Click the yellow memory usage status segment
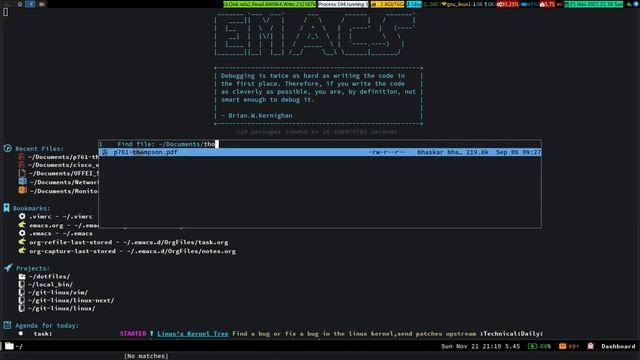The width and height of the screenshot is (640, 360). coord(387,4)
